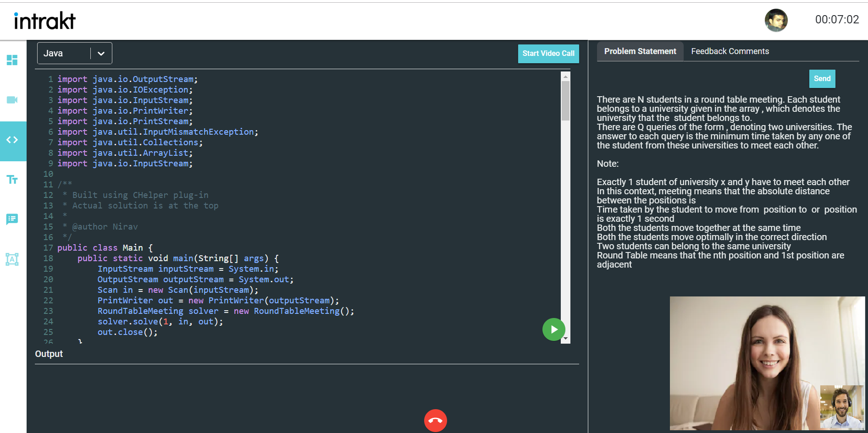Screen dimensions: 868x433
Task: Click 'Note:' in problem statement
Action: pyautogui.click(x=608, y=164)
